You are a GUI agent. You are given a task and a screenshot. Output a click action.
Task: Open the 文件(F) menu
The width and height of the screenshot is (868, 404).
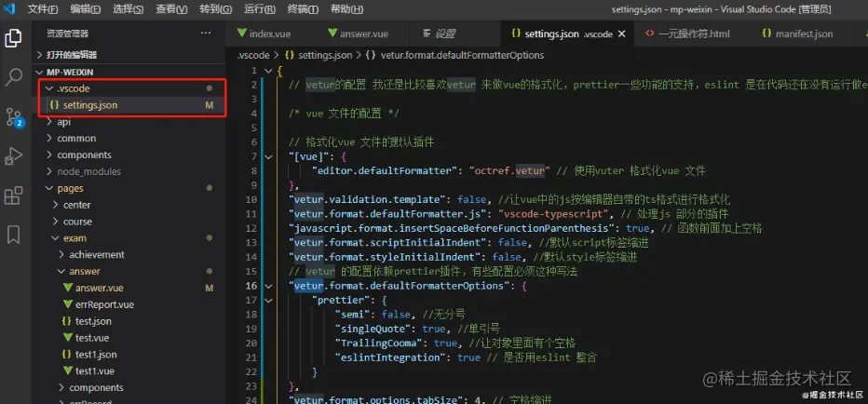tap(43, 9)
